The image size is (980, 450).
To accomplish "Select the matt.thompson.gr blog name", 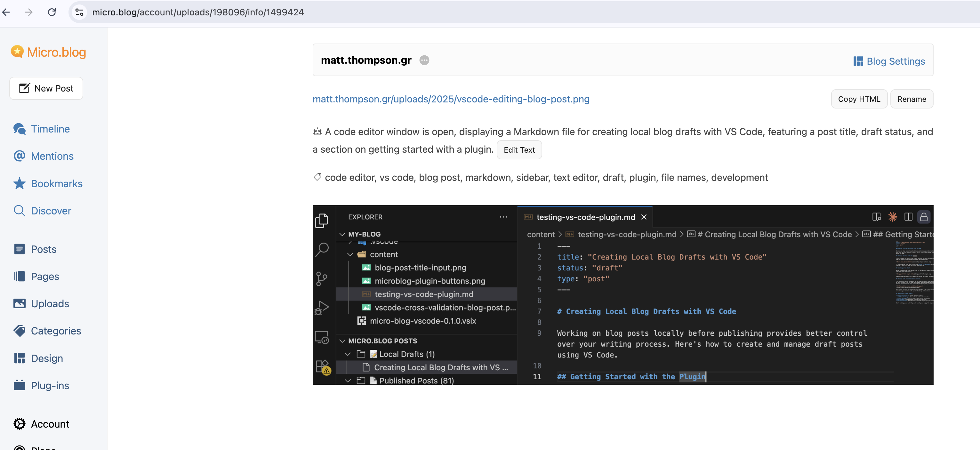I will click(366, 60).
